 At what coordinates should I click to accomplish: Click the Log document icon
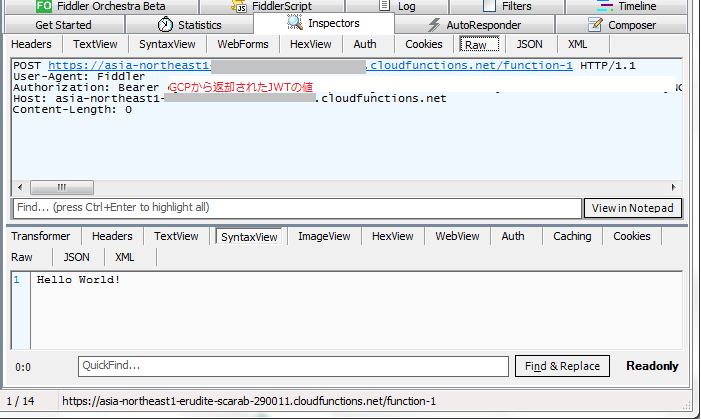point(384,5)
